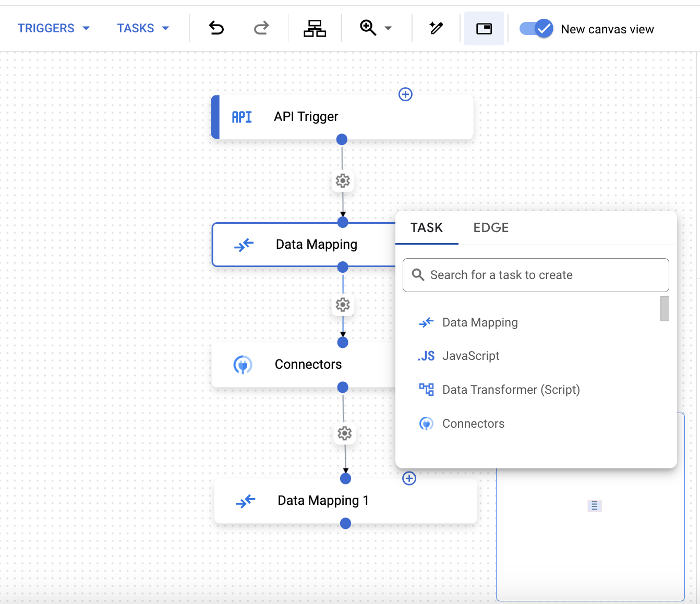This screenshot has width=700, height=604.
Task: Click input port above Data Mapping 1
Action: coord(345,478)
